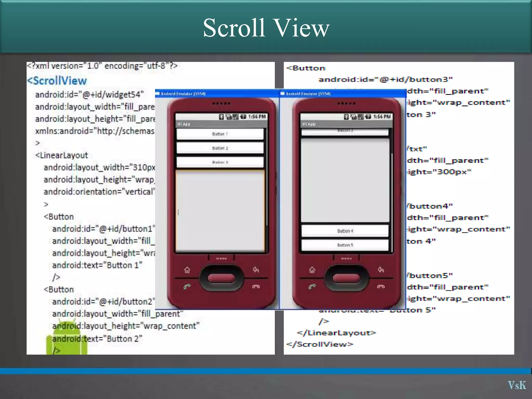This screenshot has width=532, height=399.
Task: Tap the D-pad center on right phone
Action: click(347, 278)
